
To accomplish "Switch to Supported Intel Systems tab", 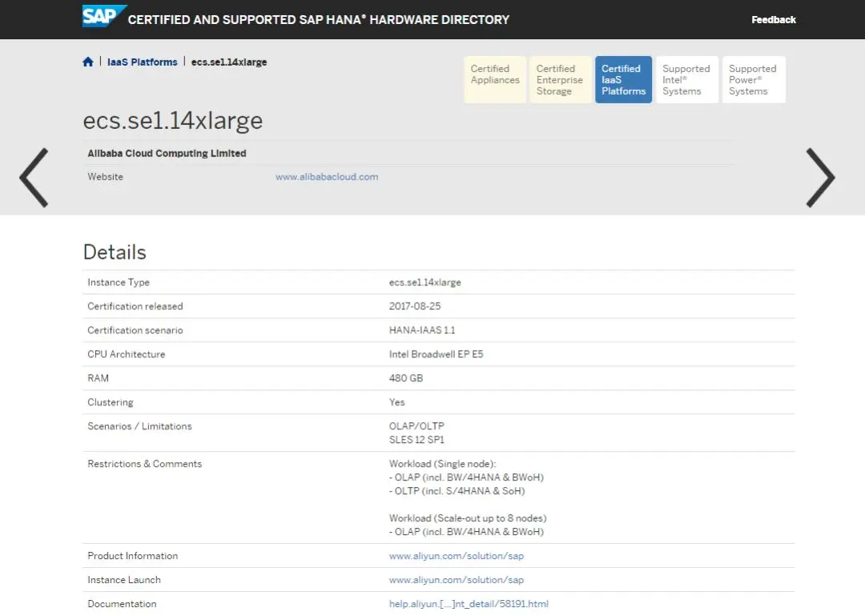I will click(x=687, y=79).
